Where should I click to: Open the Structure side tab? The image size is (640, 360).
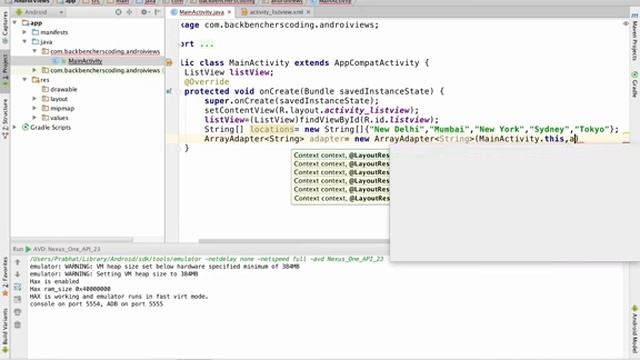pos(5,118)
